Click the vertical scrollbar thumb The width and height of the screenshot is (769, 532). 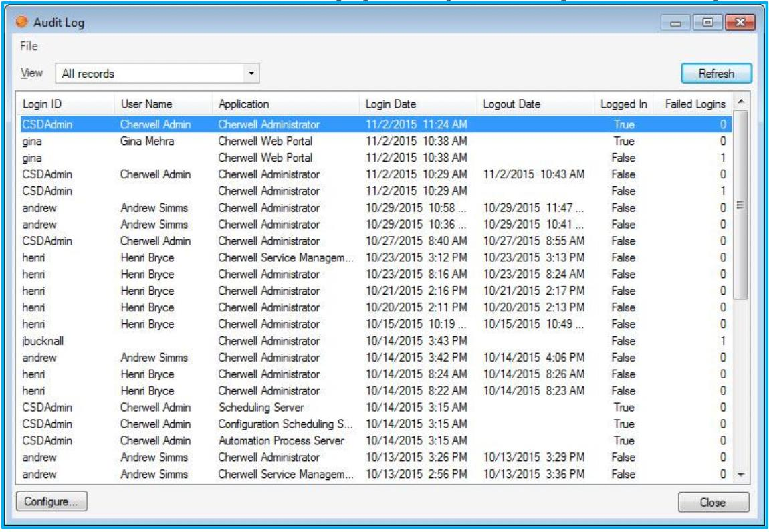tap(740, 205)
